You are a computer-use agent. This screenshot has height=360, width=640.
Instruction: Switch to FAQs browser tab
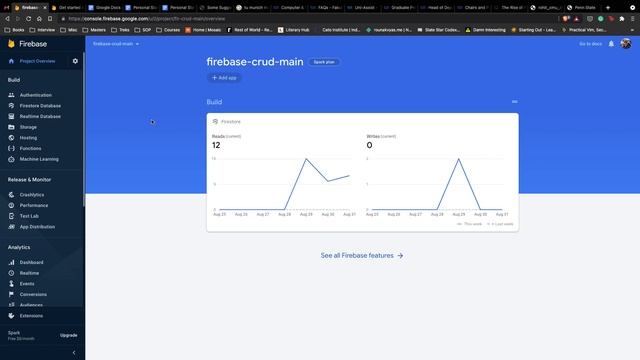tap(326, 7)
